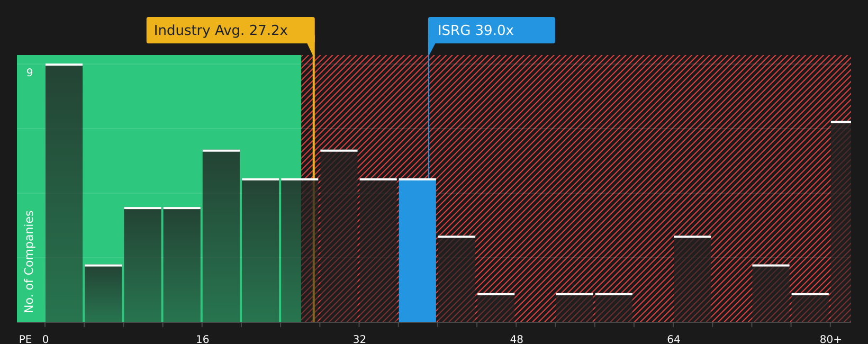Image resolution: width=868 pixels, height=344 pixels.
Task: Select the tallest bar starting at PE 0
Action: (64, 193)
